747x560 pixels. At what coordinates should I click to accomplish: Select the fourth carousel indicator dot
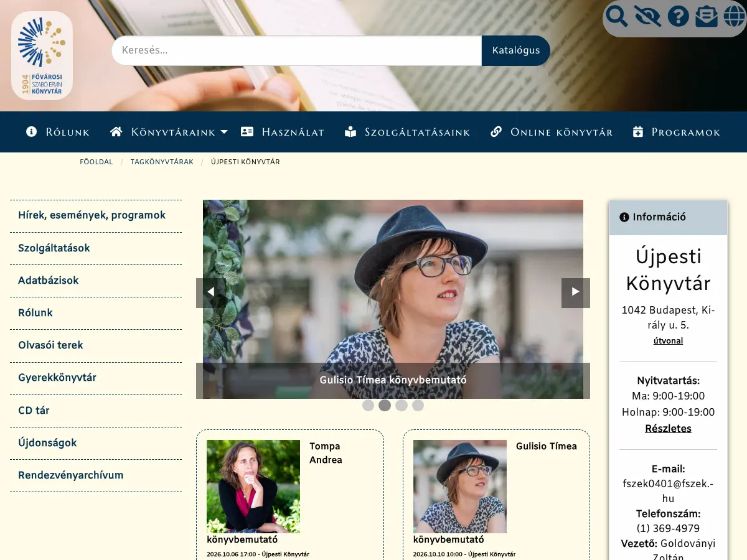pos(418,405)
